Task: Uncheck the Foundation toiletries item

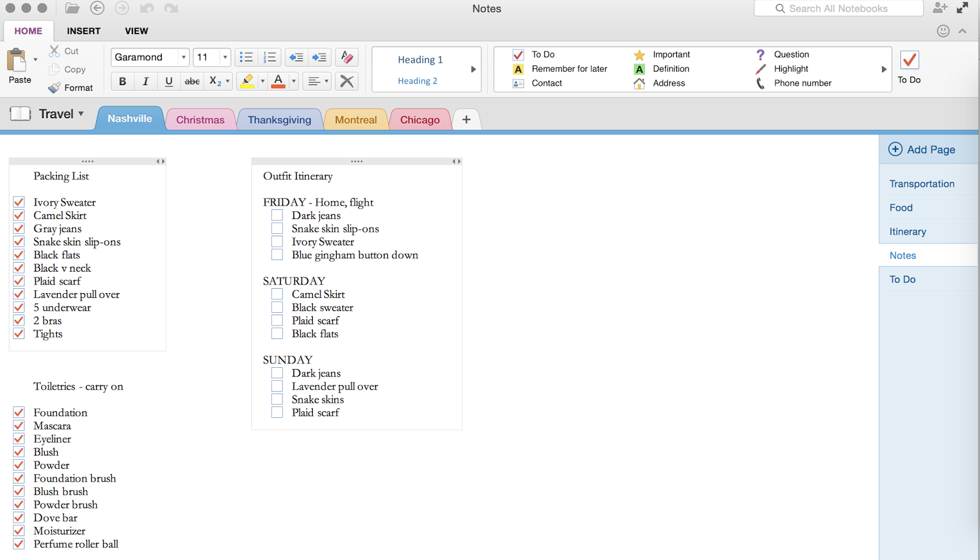Action: click(19, 413)
